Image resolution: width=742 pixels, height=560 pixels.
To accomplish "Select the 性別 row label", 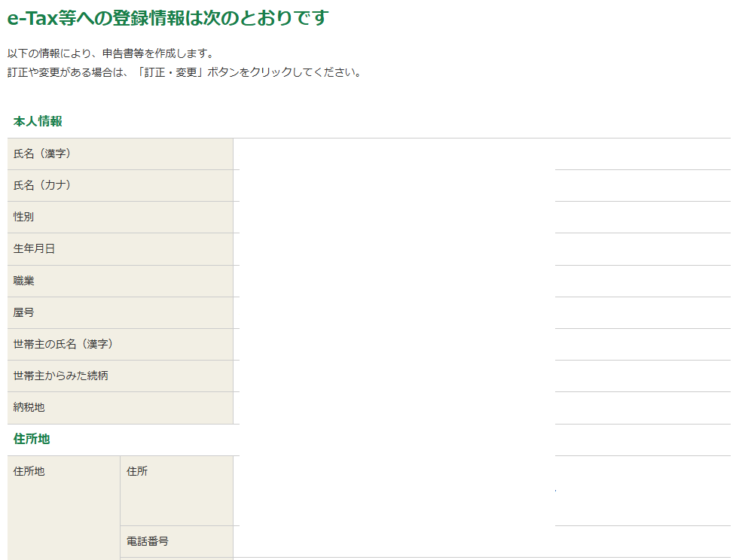I will click(x=24, y=217).
